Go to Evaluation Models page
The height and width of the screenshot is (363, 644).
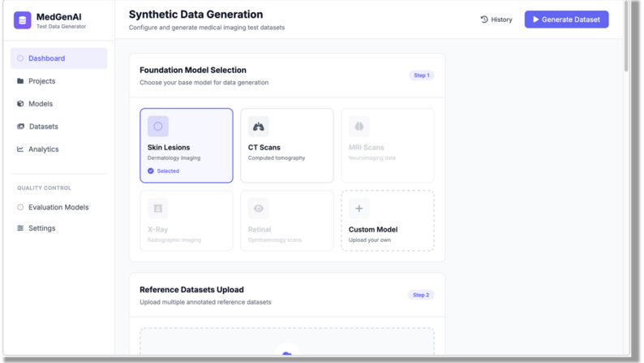click(x=58, y=207)
